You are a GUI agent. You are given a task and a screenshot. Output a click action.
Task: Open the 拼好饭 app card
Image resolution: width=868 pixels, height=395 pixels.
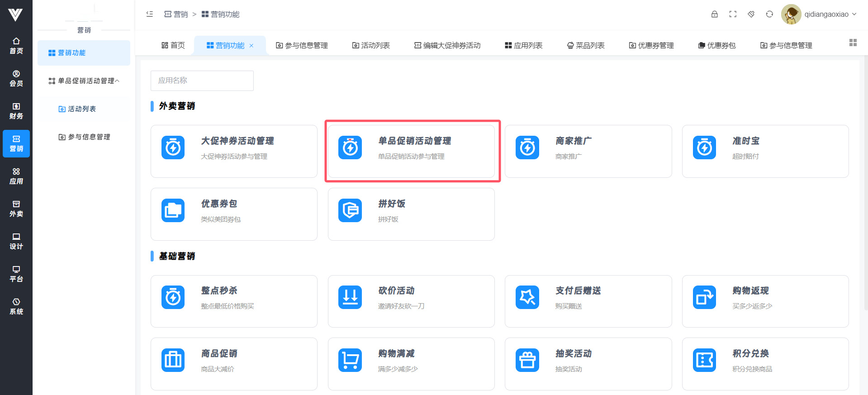411,214
